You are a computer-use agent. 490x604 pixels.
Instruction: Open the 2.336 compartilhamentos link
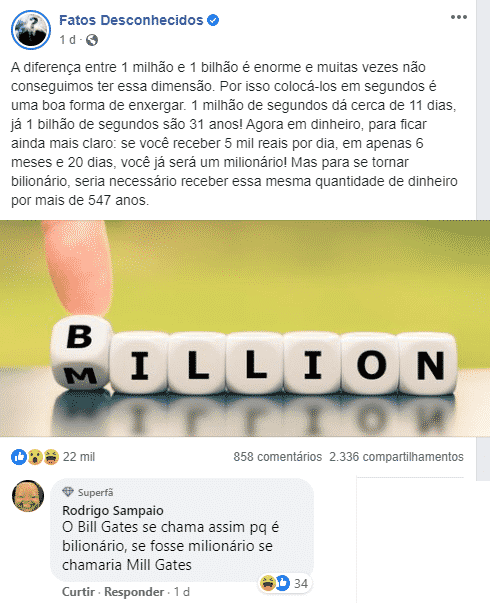396,457
